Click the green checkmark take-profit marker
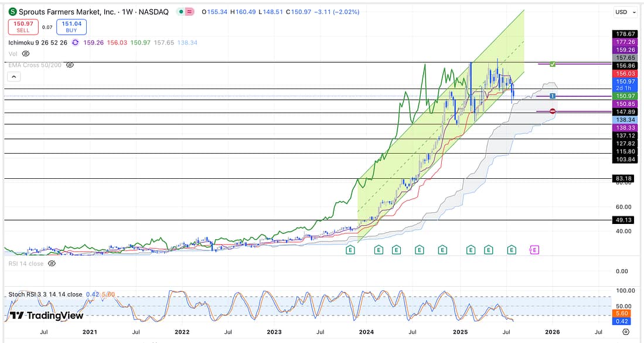Screen dimensions: 644x343 tap(552, 63)
